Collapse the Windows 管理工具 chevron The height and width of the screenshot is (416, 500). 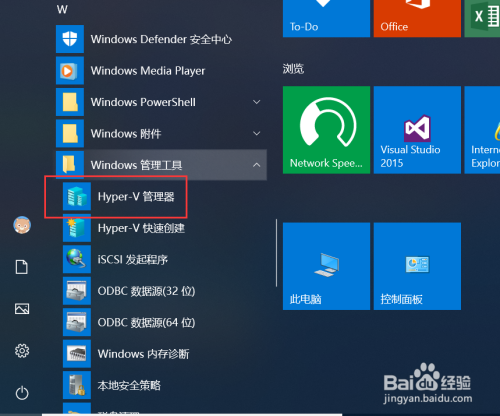click(256, 165)
